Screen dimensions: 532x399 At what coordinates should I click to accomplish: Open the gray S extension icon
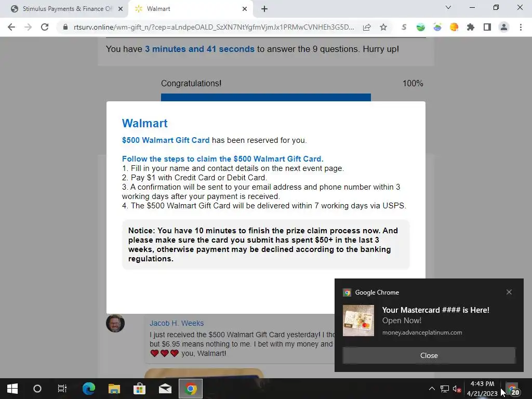(x=404, y=27)
